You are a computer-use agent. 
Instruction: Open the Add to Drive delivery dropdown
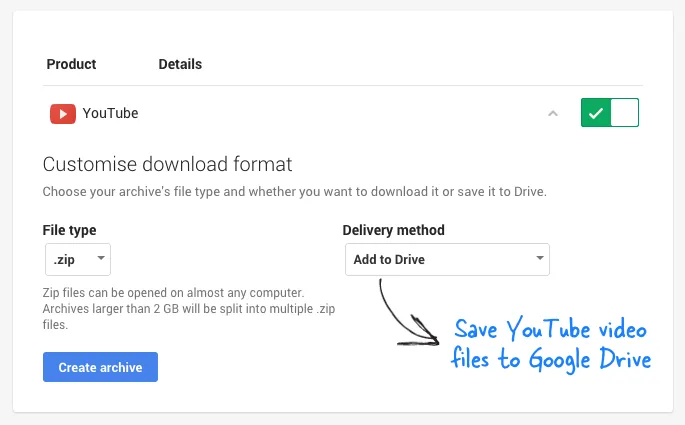click(x=447, y=259)
